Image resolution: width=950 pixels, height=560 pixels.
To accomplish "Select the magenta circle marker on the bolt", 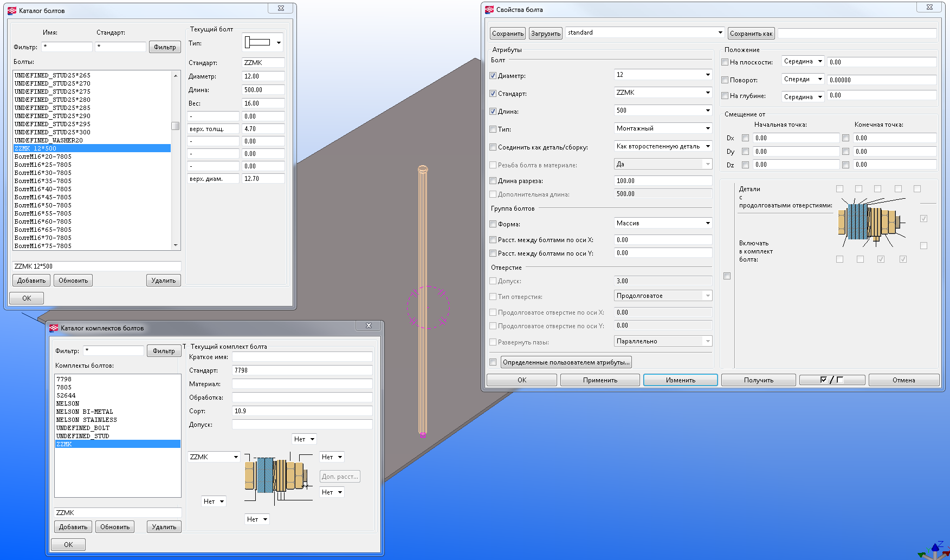I will [428, 307].
